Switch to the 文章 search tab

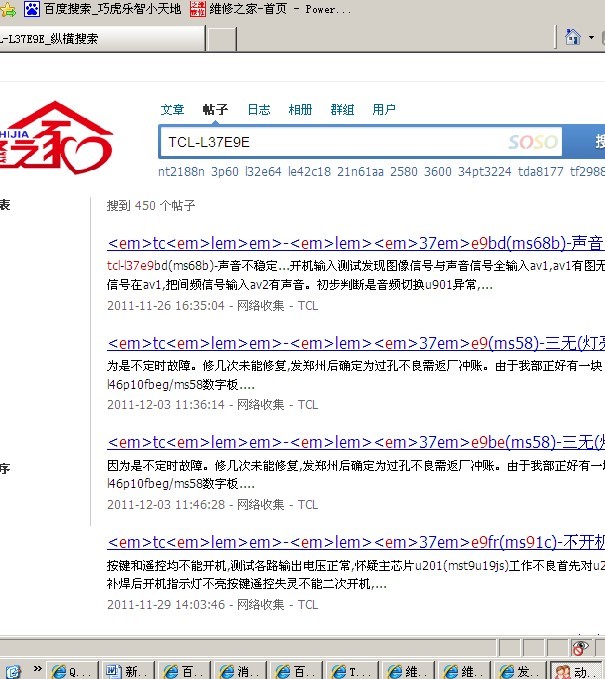(x=172, y=110)
